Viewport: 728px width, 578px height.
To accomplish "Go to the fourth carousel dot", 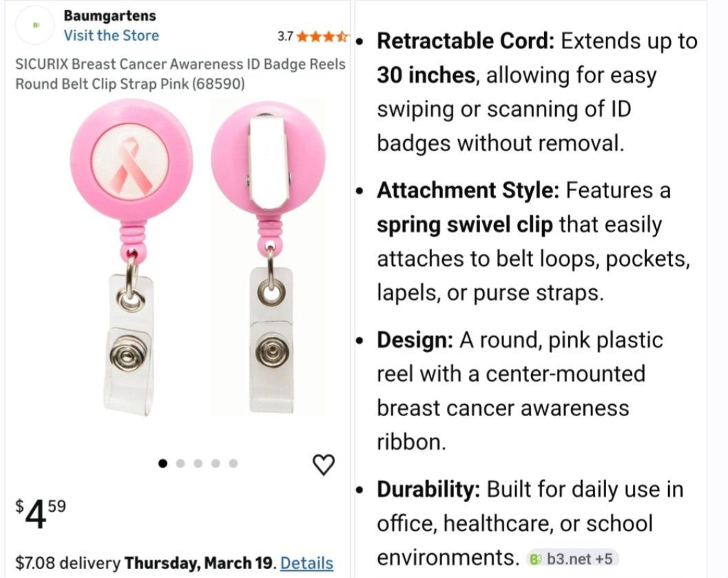I will point(216,464).
